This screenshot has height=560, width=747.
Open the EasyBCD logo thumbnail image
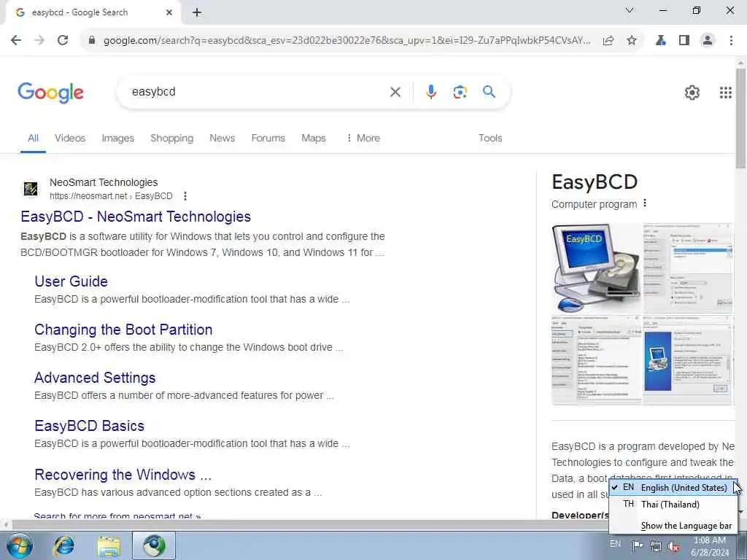pyautogui.click(x=597, y=268)
